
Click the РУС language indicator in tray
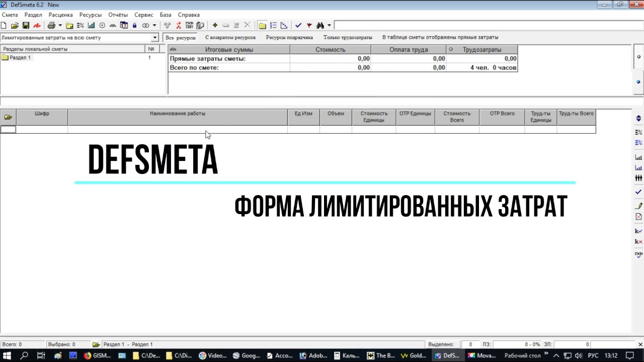click(593, 355)
